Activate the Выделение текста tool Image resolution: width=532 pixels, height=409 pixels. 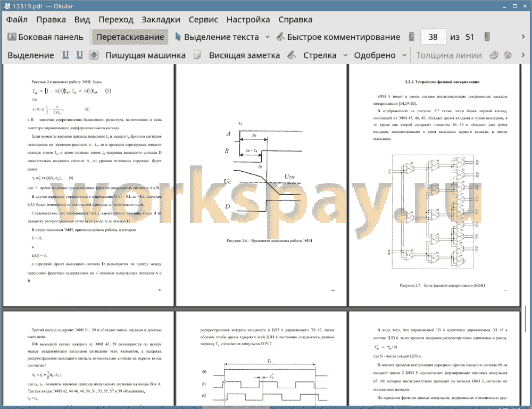click(217, 37)
